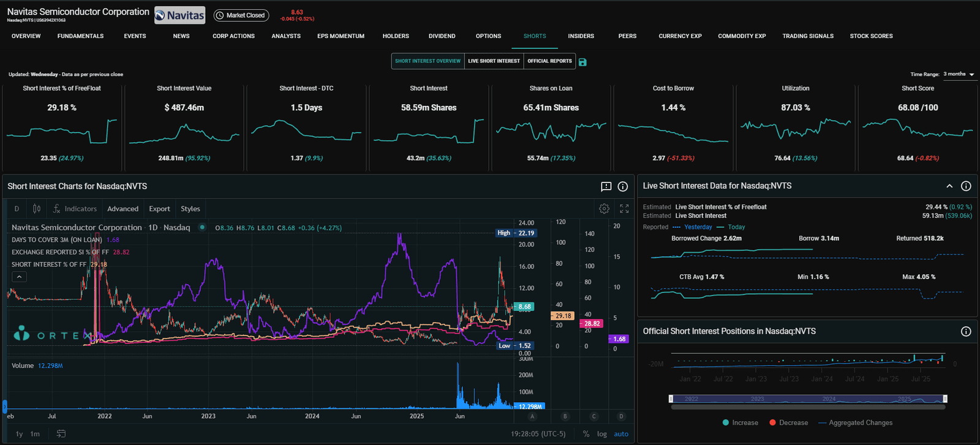This screenshot has height=445, width=980.
Task: Collapse the Live Short Interest Data panel
Action: tap(949, 186)
